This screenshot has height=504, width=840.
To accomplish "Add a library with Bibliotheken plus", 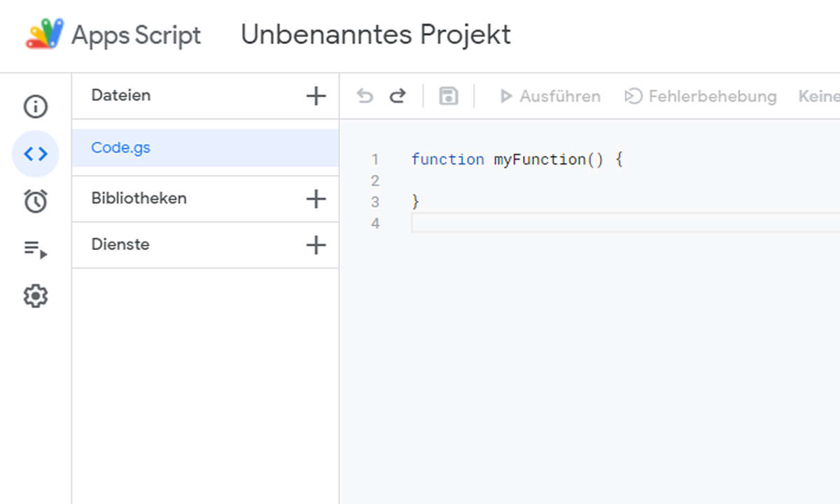I will 316,199.
